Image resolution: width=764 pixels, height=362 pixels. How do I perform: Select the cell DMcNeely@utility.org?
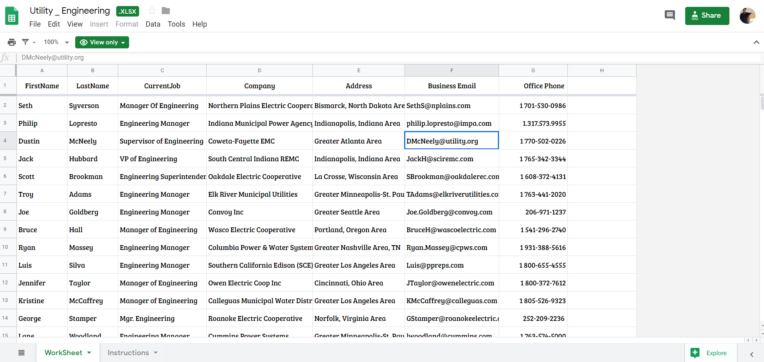pyautogui.click(x=452, y=141)
